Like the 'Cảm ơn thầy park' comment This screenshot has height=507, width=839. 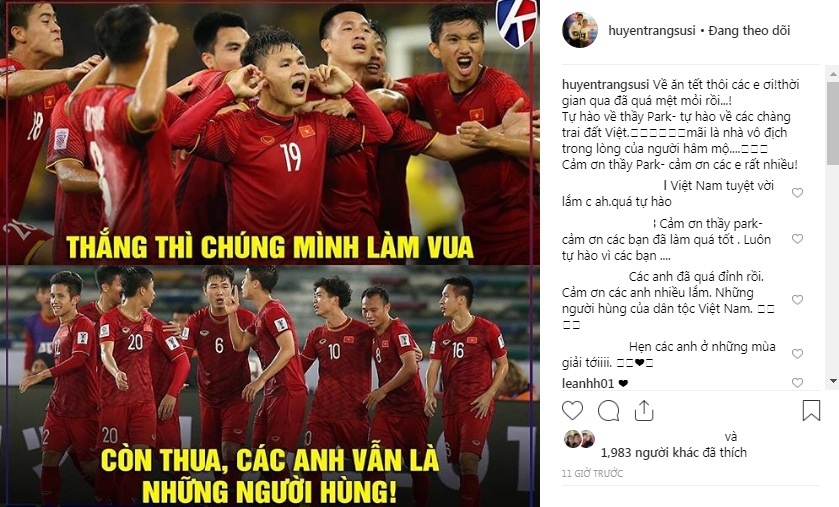[x=797, y=239]
